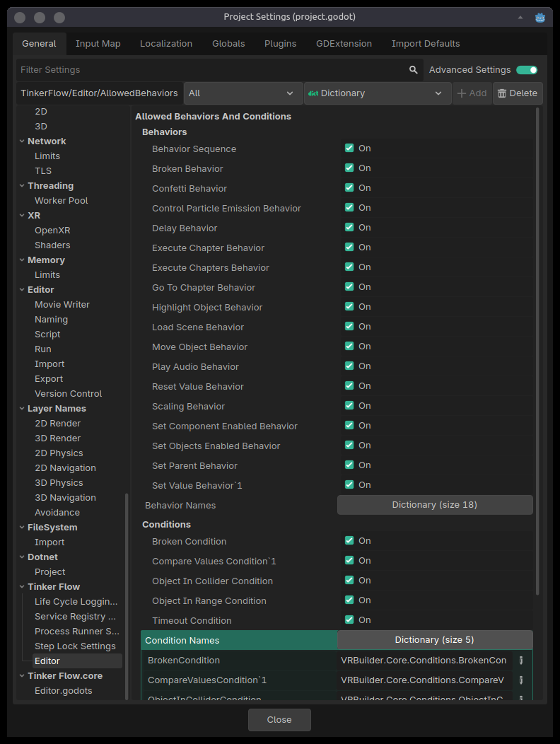
Task: Click the trash icon on Delete button
Action: coord(501,93)
